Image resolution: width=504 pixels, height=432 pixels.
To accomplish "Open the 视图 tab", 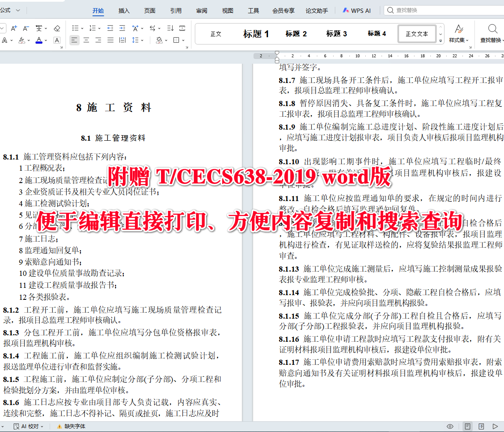I will (227, 11).
